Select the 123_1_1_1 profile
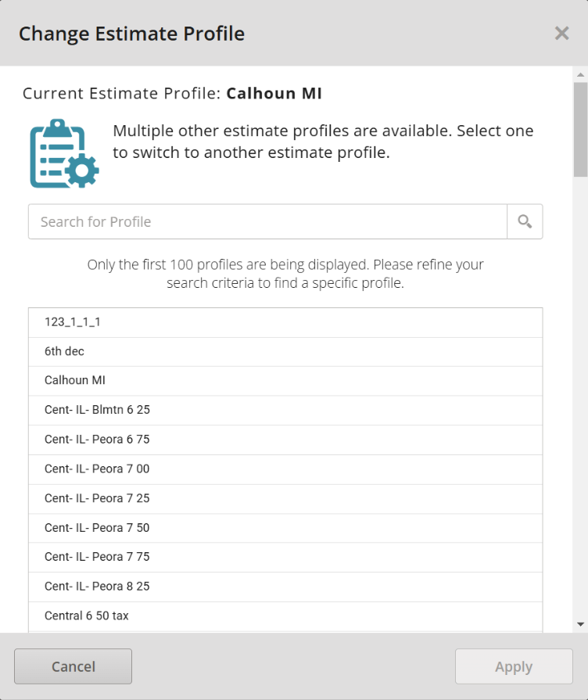 [285, 322]
